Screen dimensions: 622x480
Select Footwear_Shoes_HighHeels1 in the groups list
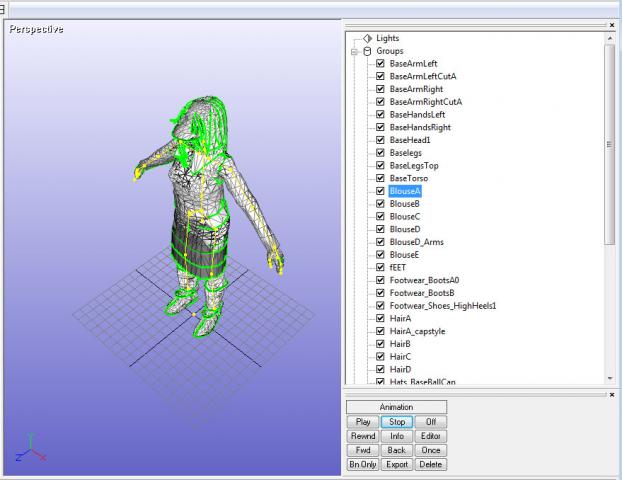(443, 305)
